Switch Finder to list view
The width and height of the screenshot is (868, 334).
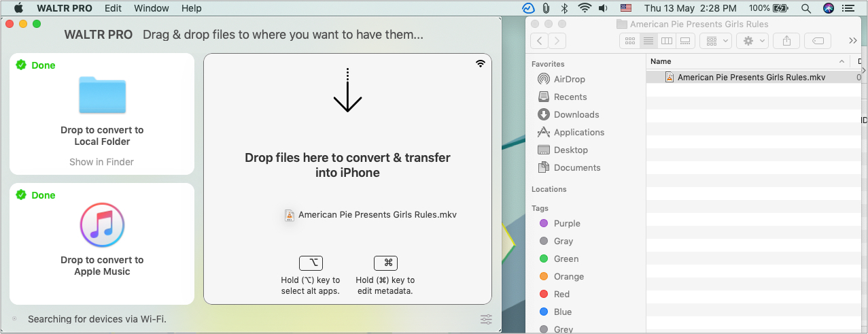[648, 41]
